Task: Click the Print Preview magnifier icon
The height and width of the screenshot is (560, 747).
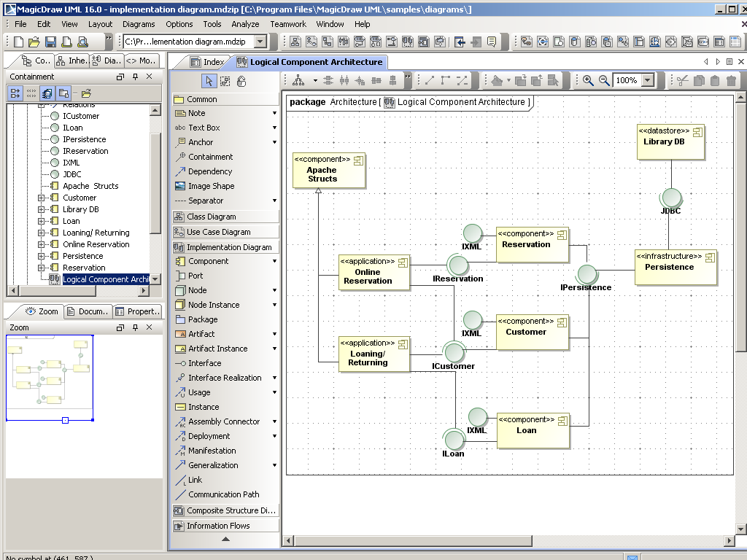Action: point(83,42)
